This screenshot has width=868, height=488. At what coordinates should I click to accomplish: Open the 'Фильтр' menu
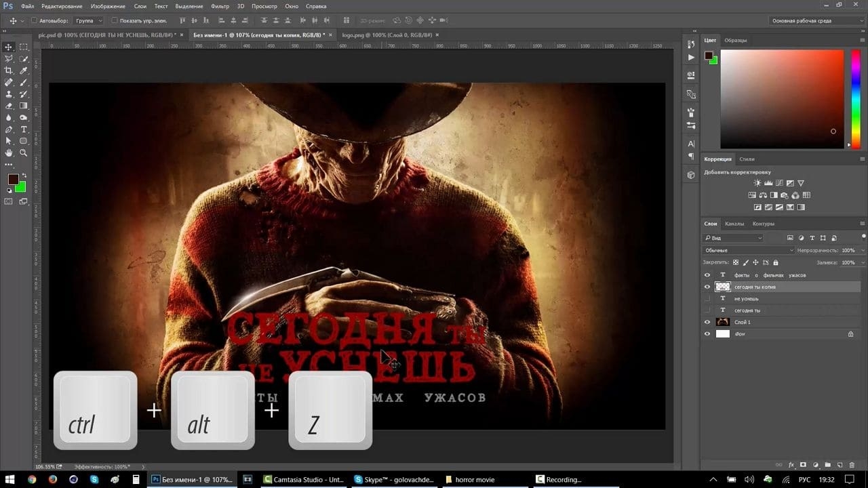(x=220, y=6)
